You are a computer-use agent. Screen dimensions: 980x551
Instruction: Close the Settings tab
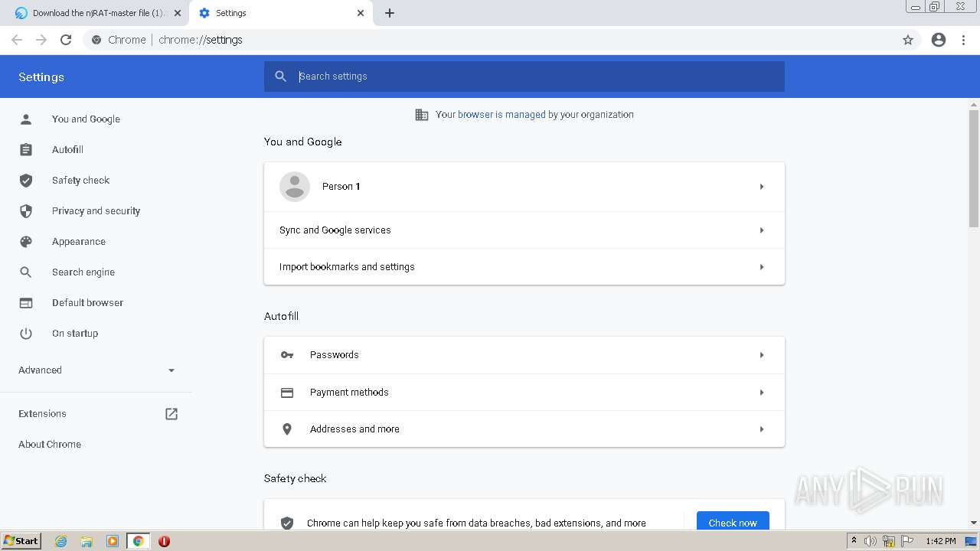coord(361,13)
